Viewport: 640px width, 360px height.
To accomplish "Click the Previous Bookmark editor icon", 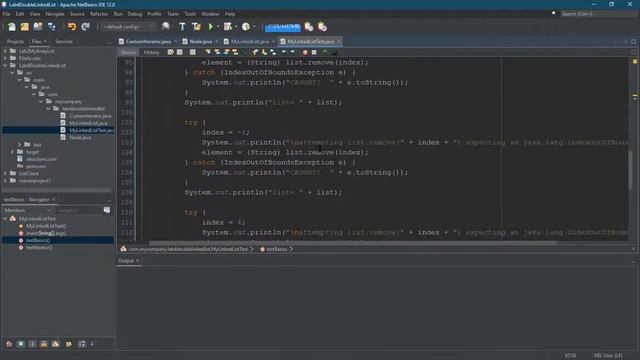I will pos(256,52).
